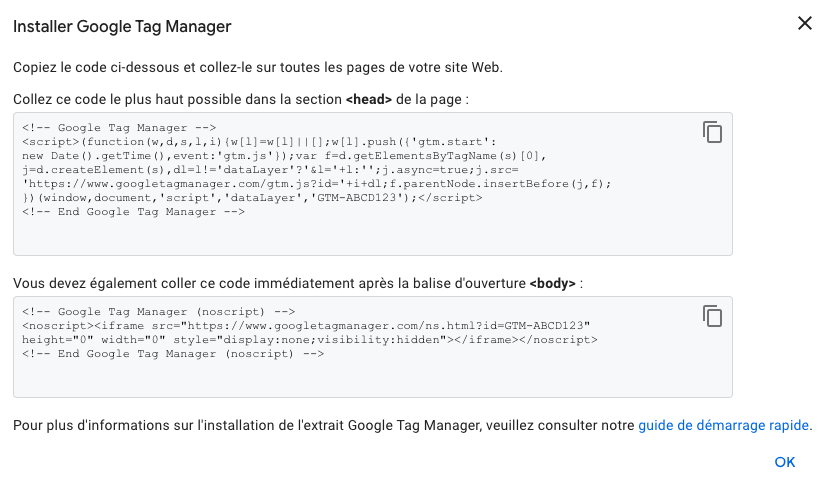Copy the body noscript code snippet
Screen dimensions: 826x481
point(712,316)
